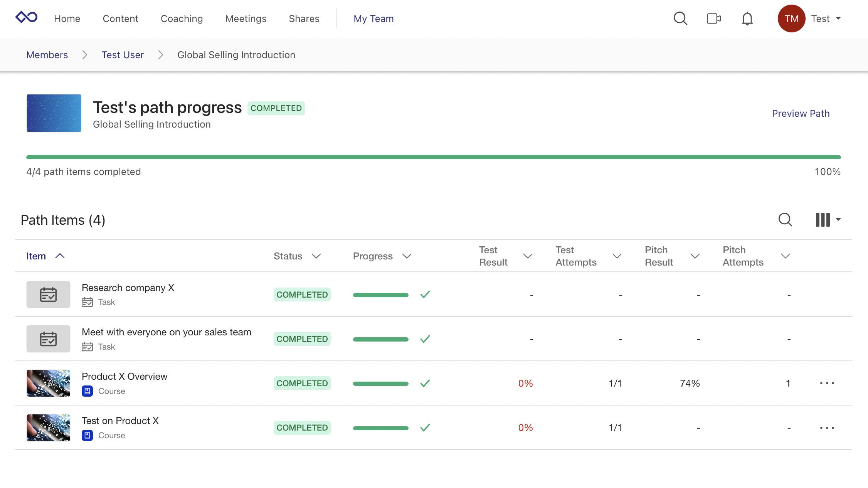Start a video meeting from top bar
Screen dimensions: 868x488
[x=713, y=18]
